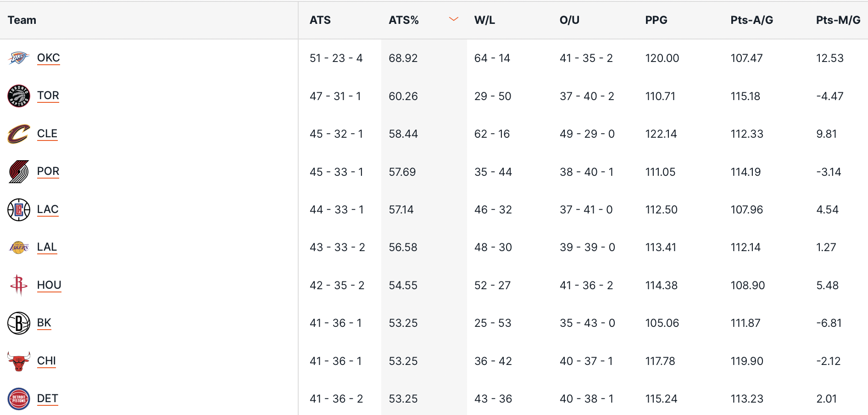Sort table by ATS column header
This screenshot has height=415, width=868.
pos(320,20)
